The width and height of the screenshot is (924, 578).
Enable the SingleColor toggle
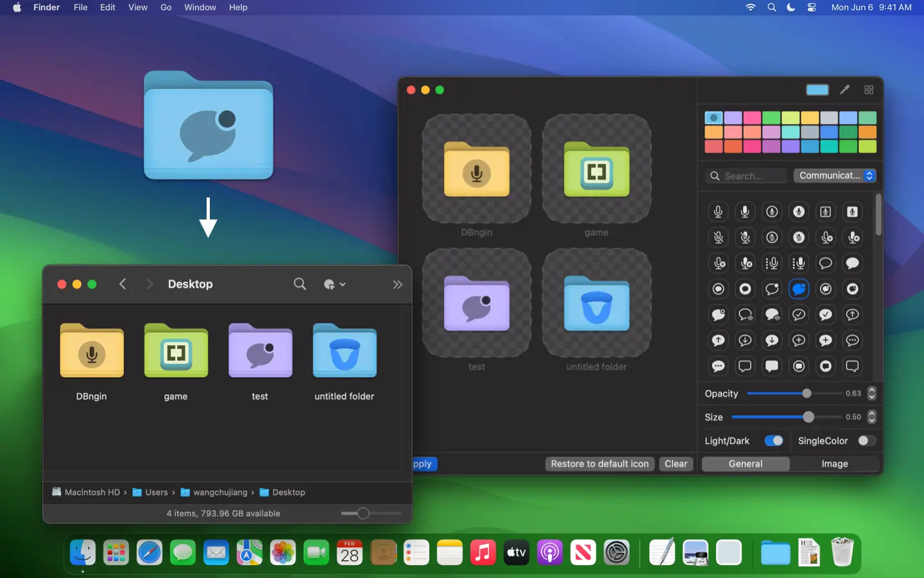point(868,441)
